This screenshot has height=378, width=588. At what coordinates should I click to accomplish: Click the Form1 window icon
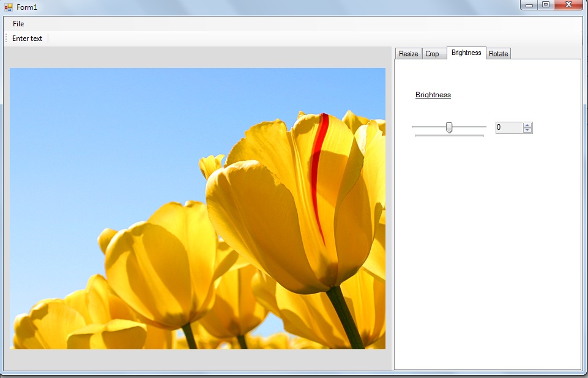pyautogui.click(x=8, y=7)
